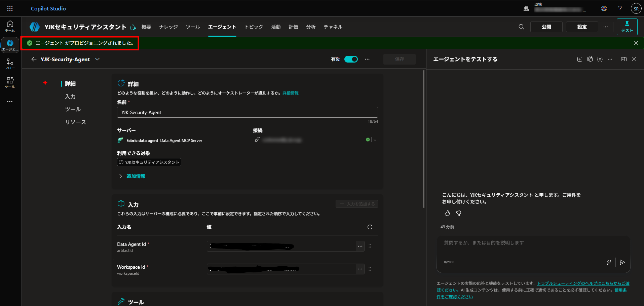Viewport: 644px width, 306px height.
Task: Open help question mark icon
Action: point(620,9)
